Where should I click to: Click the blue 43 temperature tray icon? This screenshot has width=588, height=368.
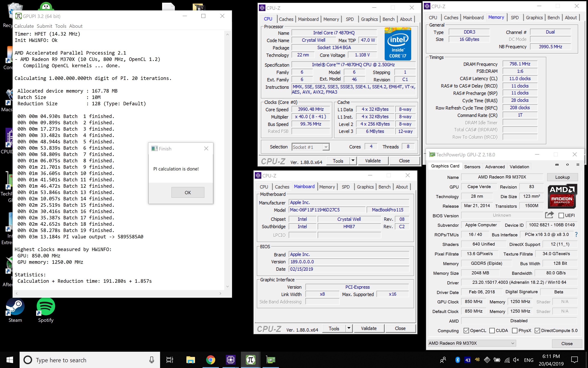click(468, 360)
